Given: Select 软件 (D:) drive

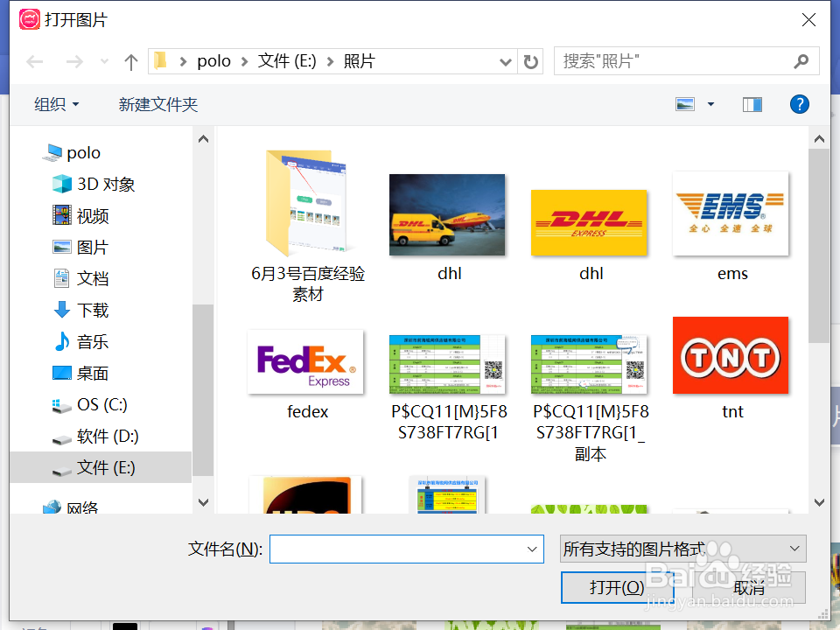Looking at the screenshot, I should [x=96, y=436].
